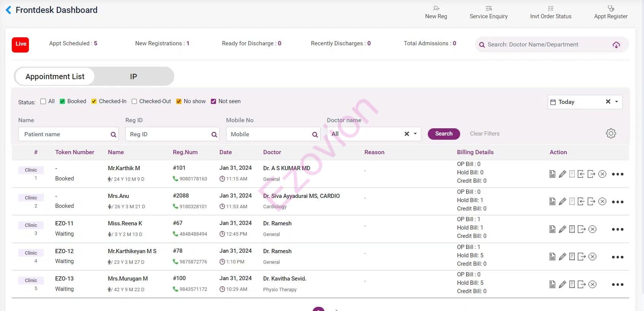
Task: Enable the All status checkbox
Action: coord(43,101)
